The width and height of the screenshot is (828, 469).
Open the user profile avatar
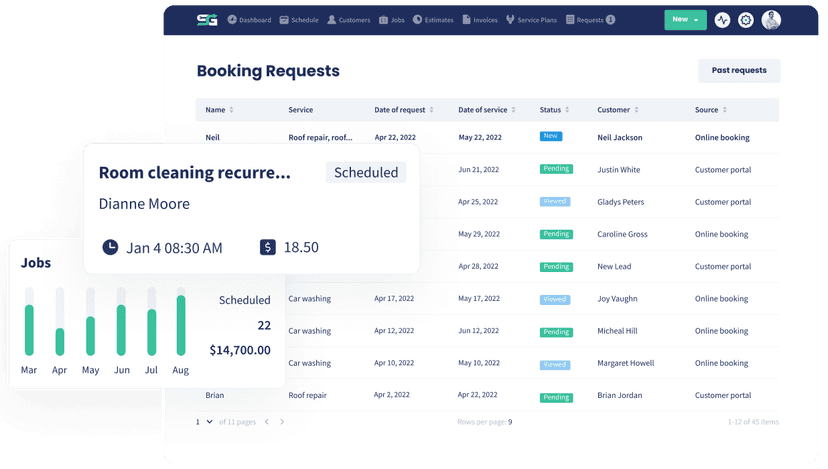click(x=771, y=20)
